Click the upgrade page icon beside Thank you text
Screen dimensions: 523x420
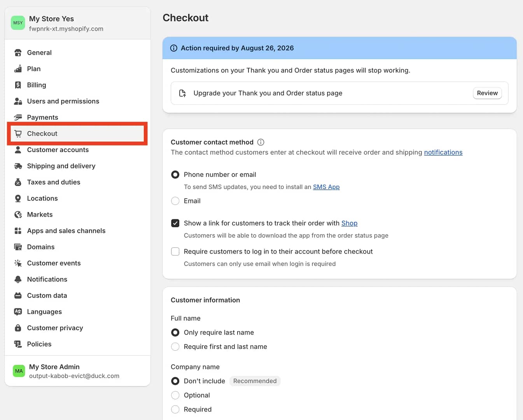[182, 93]
